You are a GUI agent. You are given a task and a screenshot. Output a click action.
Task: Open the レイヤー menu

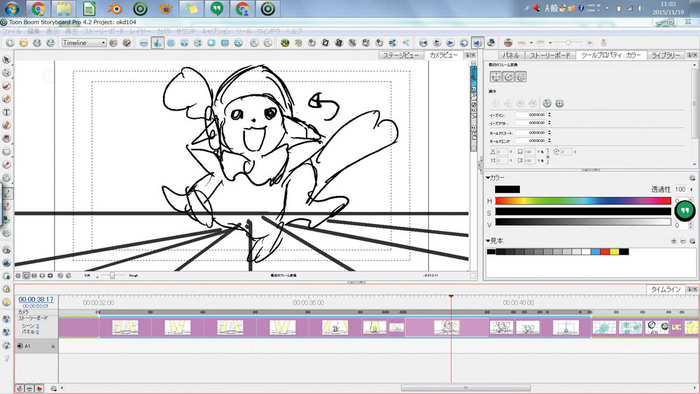tap(140, 32)
